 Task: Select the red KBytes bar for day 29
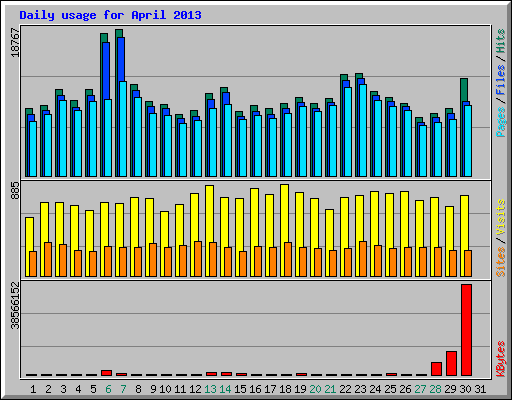click(451, 363)
